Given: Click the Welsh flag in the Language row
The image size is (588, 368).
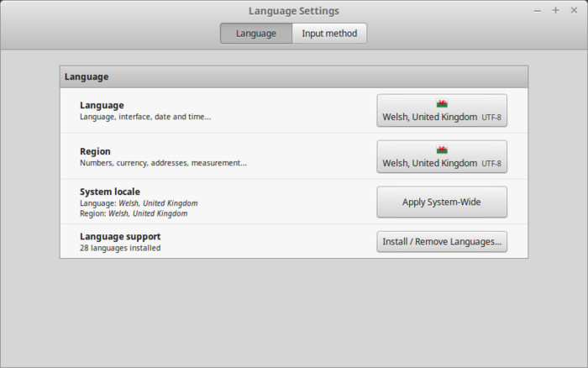Looking at the screenshot, I should [442, 104].
